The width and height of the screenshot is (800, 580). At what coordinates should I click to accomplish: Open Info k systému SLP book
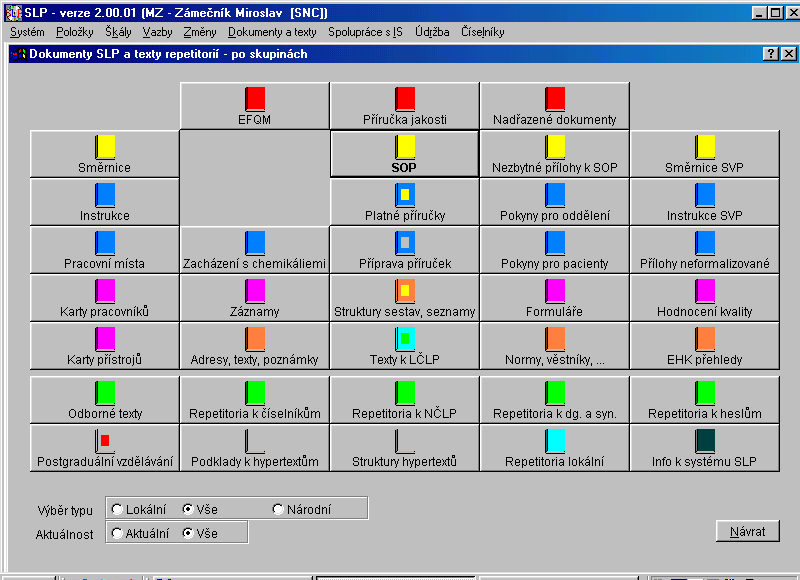pyautogui.click(x=705, y=441)
